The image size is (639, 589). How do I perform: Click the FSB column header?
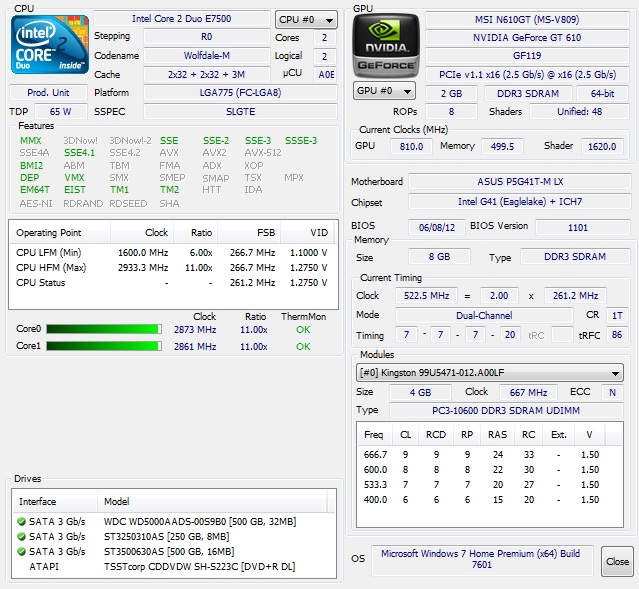pyautogui.click(x=249, y=233)
